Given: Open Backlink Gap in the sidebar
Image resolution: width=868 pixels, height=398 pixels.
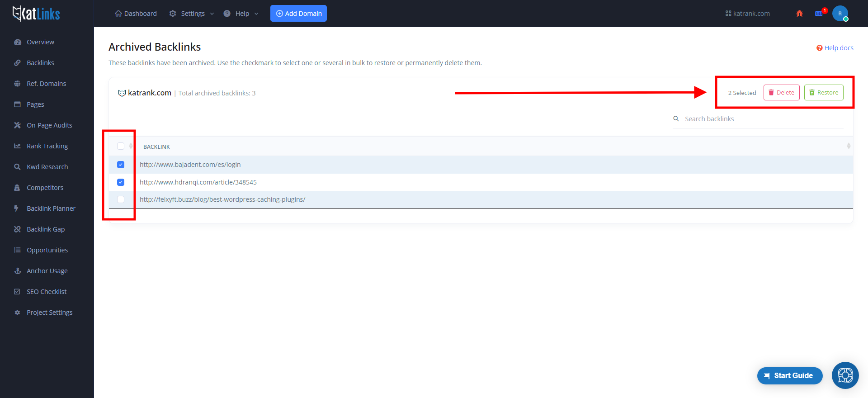Looking at the screenshot, I should tap(46, 229).
